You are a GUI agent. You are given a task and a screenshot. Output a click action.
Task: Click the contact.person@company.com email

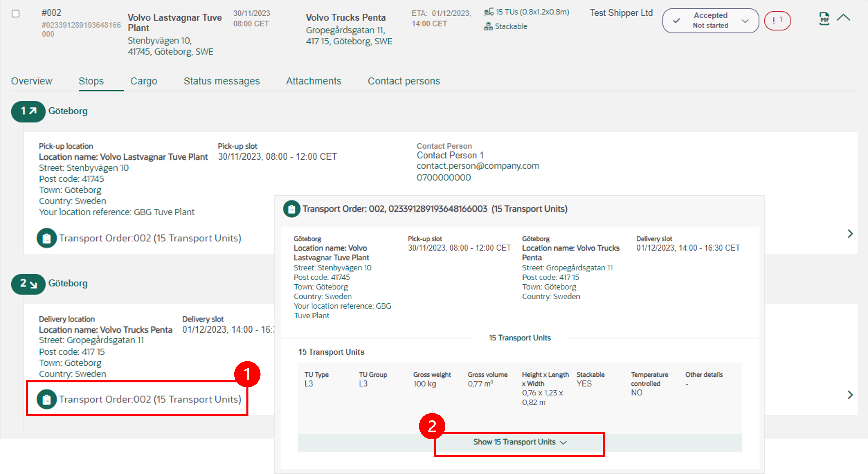coord(478,166)
